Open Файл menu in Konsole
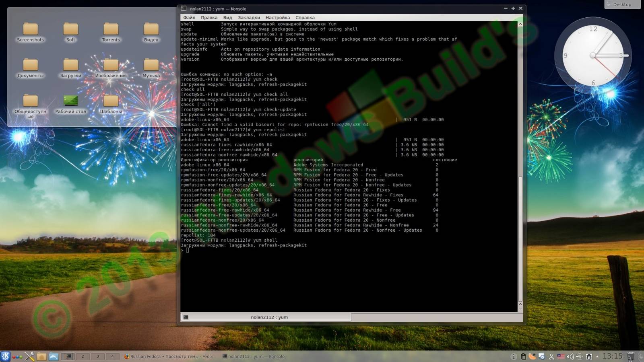644x362 pixels. click(x=189, y=18)
